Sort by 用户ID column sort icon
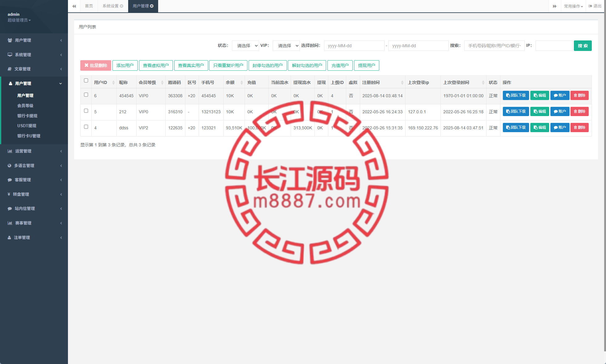Viewport: 606px width, 364px height. 113,82
